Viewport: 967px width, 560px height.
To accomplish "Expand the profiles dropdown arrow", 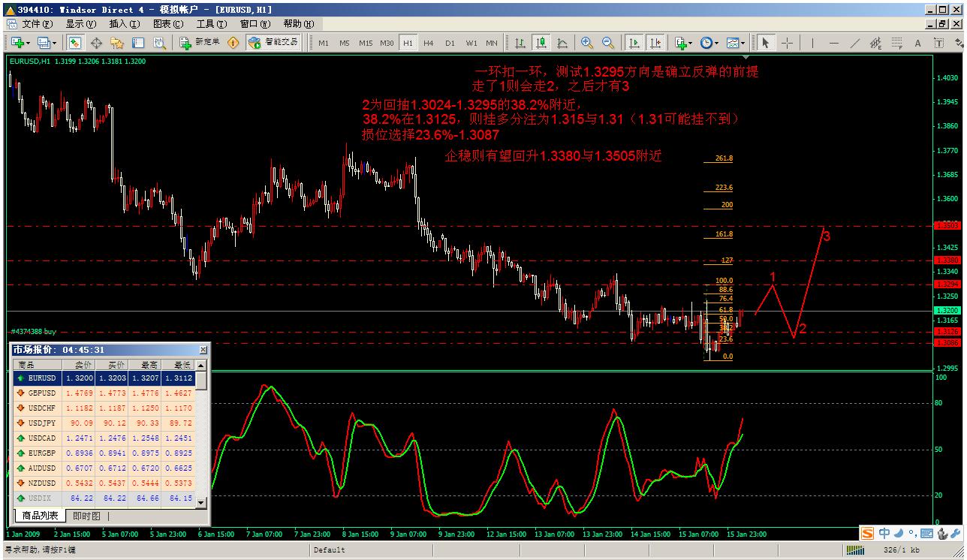I will 54,43.
